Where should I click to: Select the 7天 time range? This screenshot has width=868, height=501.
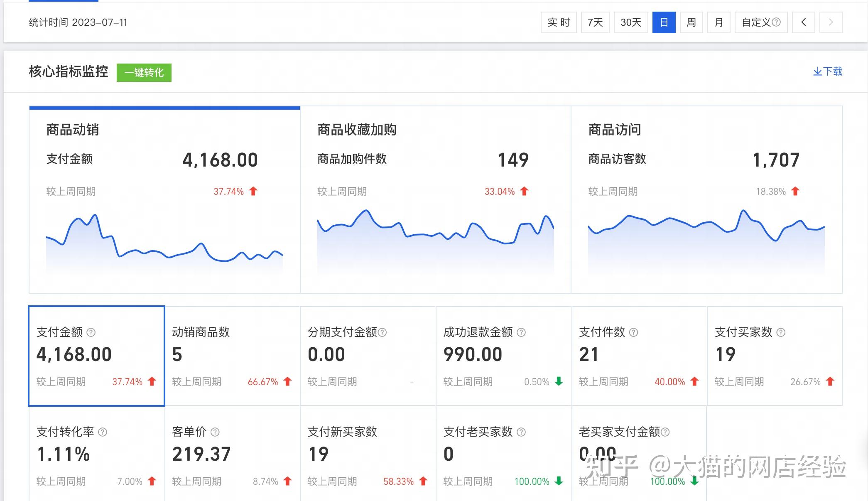tap(595, 22)
